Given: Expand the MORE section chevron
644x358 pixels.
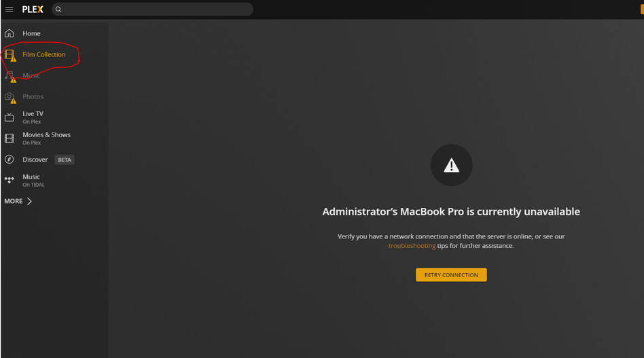Looking at the screenshot, I should 29,201.
